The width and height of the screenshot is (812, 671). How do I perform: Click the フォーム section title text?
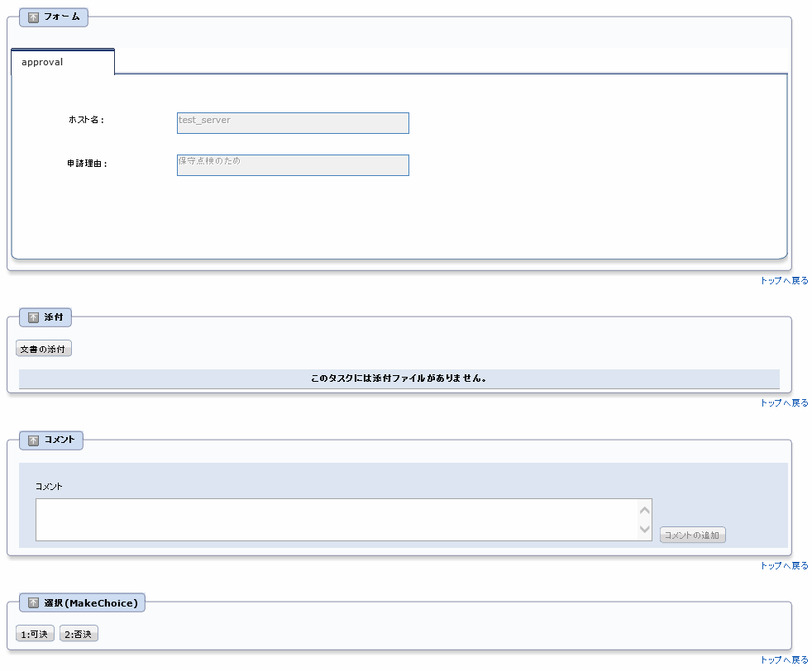(x=62, y=17)
